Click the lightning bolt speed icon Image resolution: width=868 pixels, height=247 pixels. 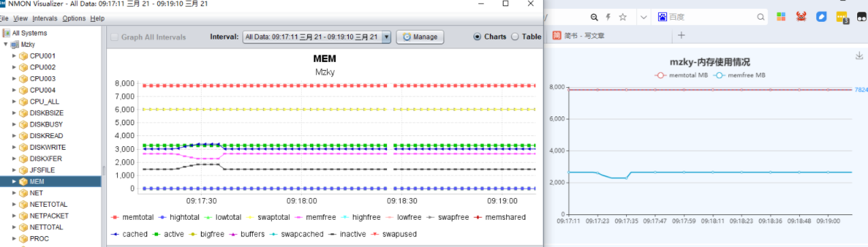click(x=608, y=17)
